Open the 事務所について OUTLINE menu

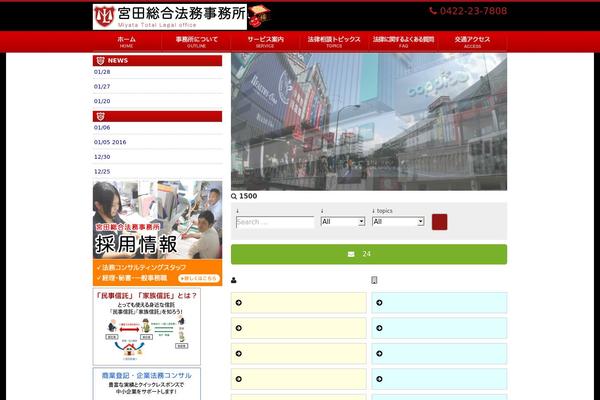tap(196, 42)
